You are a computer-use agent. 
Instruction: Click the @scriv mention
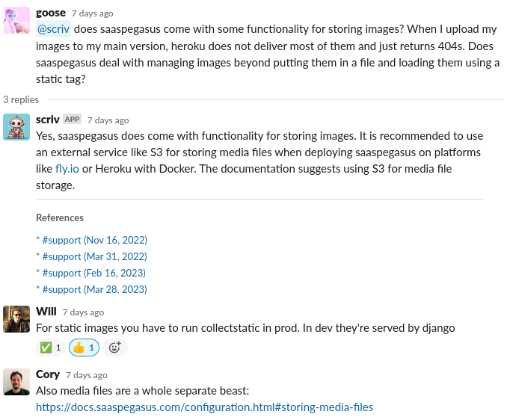coord(53,29)
